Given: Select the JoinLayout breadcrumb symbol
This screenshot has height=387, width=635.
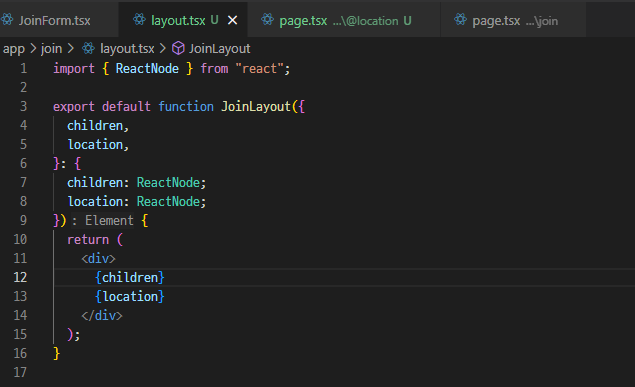Looking at the screenshot, I should tap(219, 49).
